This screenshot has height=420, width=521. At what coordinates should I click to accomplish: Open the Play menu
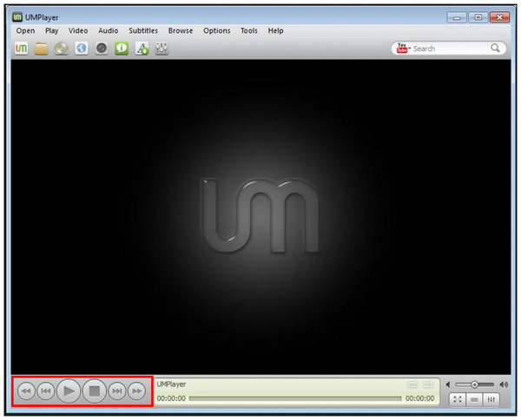click(52, 30)
